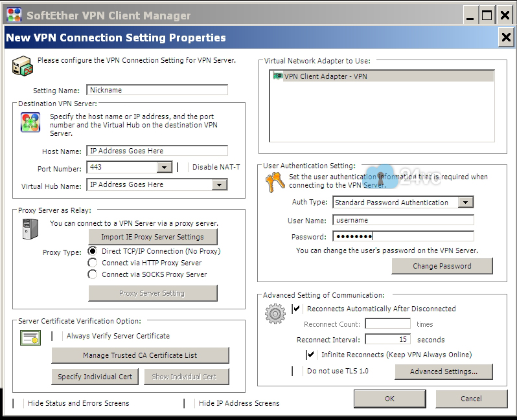This screenshot has height=420, width=517.
Task: Click the Host Name input field
Action: tap(157, 151)
